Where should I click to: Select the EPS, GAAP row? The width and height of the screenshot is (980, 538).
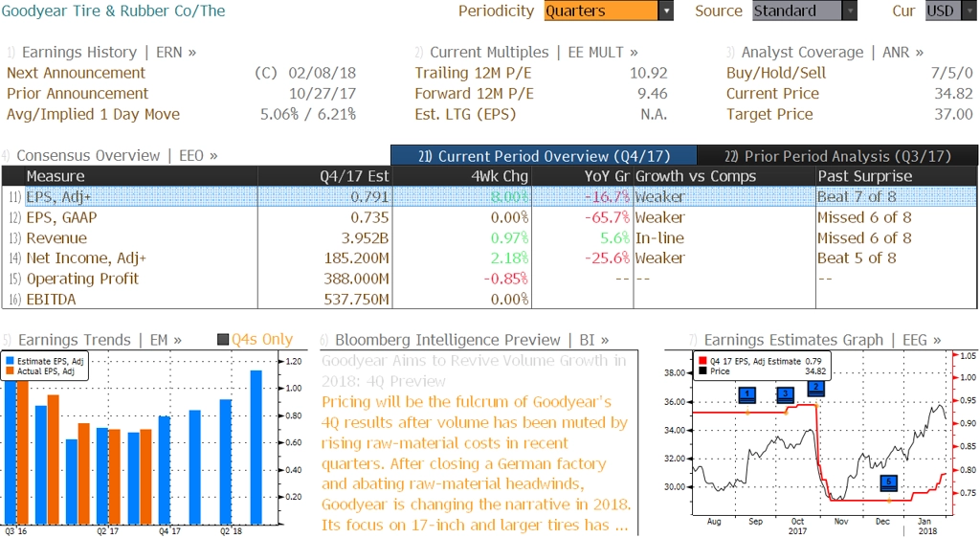[489, 216]
